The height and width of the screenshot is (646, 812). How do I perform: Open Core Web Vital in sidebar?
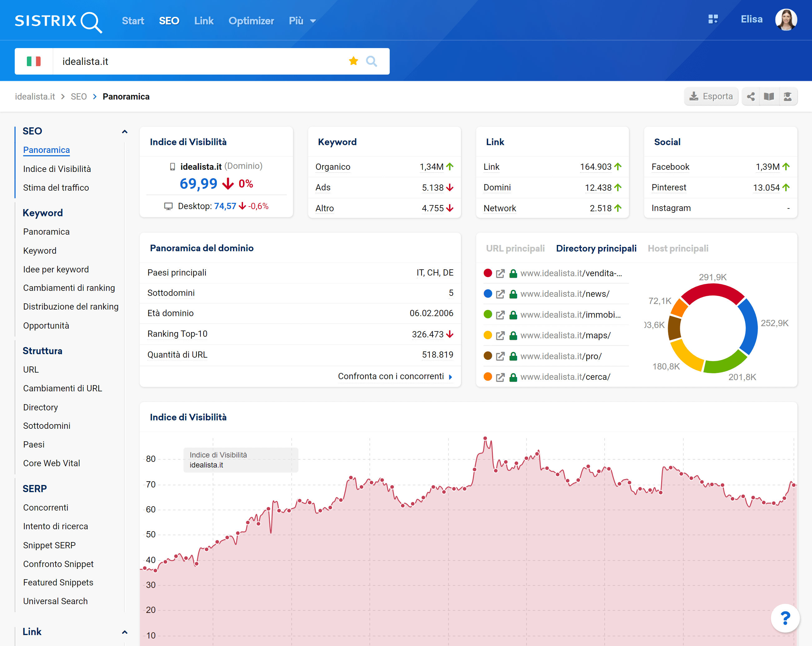pyautogui.click(x=51, y=463)
